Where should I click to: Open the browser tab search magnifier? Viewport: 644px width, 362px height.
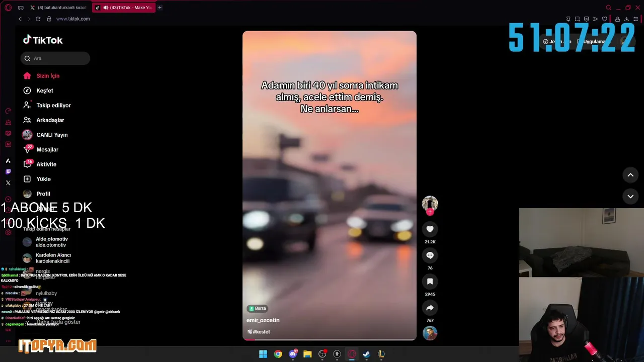pos(608,8)
